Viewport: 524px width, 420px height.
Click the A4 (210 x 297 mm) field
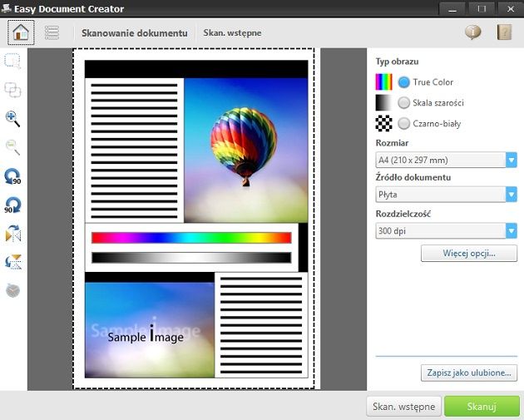(x=441, y=160)
